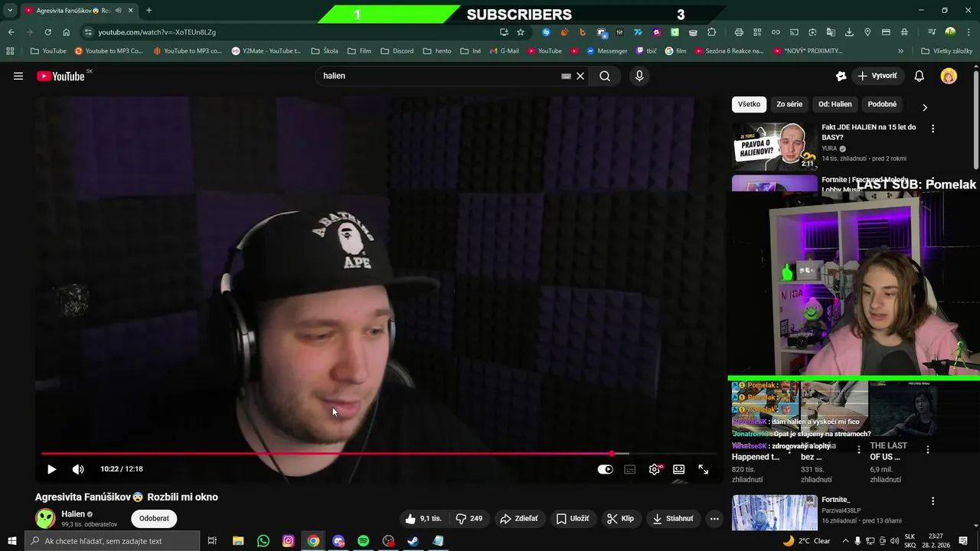980x551 pixels.
Task: Open the tab search dropdown arrow
Action: [x=10, y=10]
